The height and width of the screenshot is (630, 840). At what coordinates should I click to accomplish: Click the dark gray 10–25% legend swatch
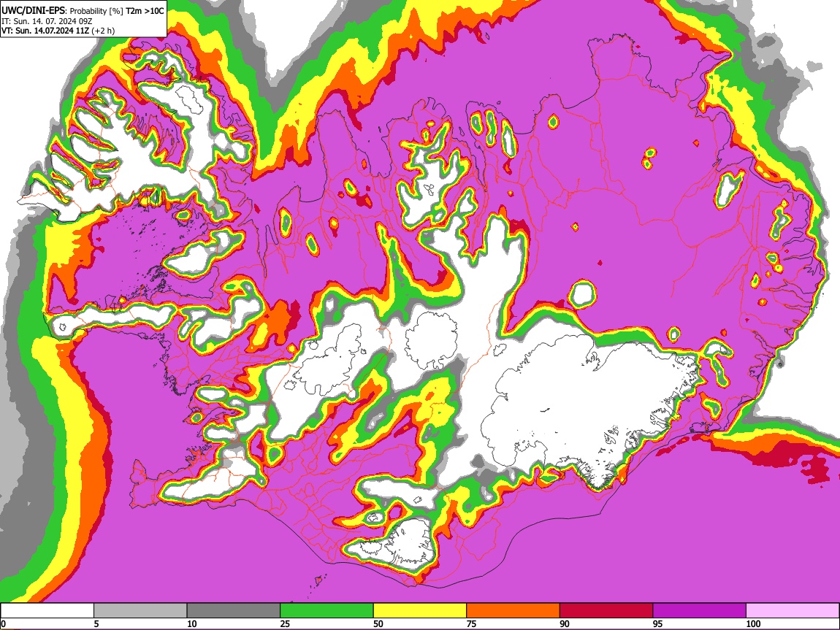[234, 611]
